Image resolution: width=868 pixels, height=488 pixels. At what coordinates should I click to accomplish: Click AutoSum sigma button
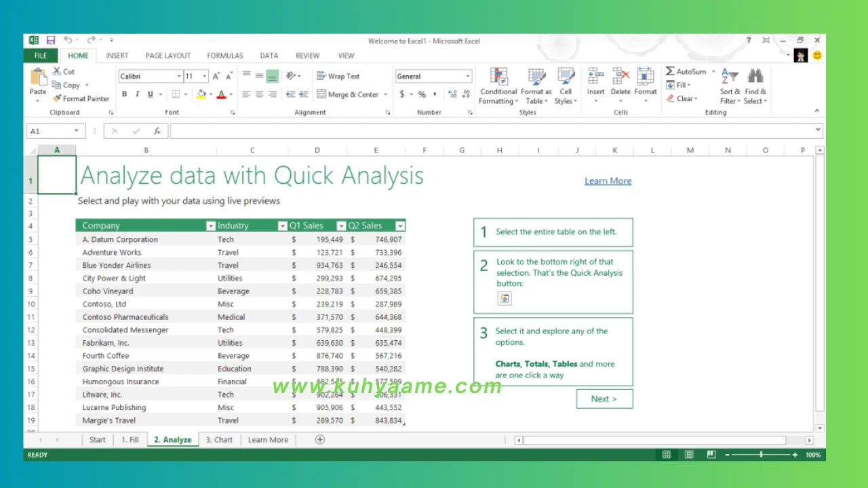point(686,71)
